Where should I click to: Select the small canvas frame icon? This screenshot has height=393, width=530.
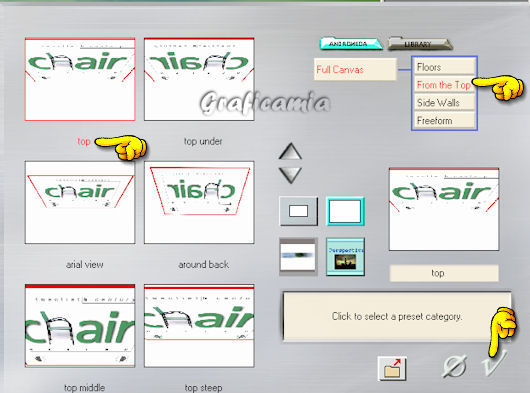coord(298,212)
